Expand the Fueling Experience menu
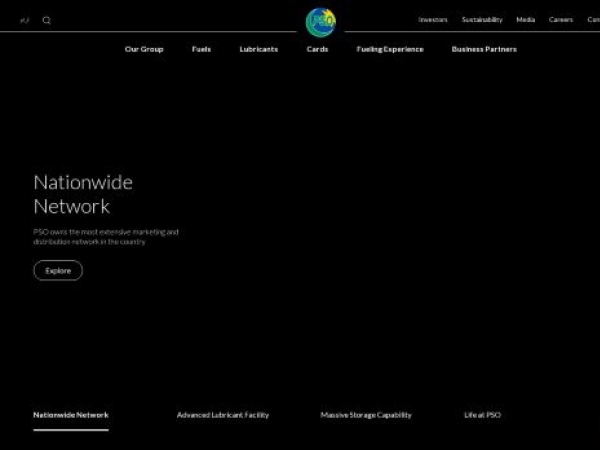600x450 pixels. pos(390,49)
